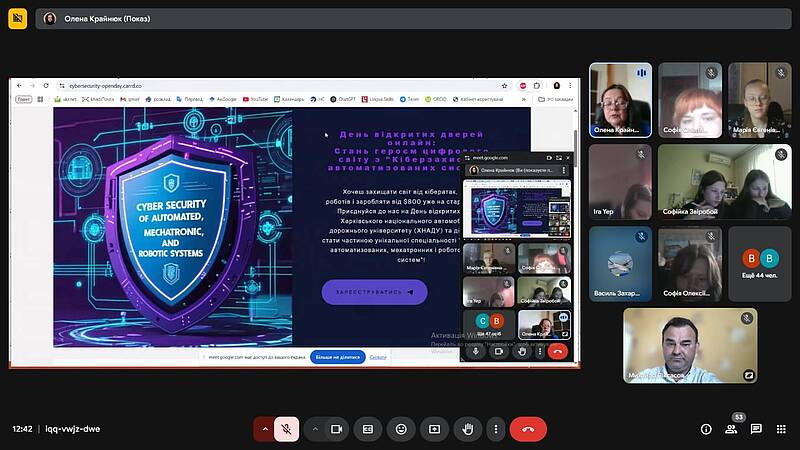Open meeting details info
This screenshot has height=450, width=800.
706,429
